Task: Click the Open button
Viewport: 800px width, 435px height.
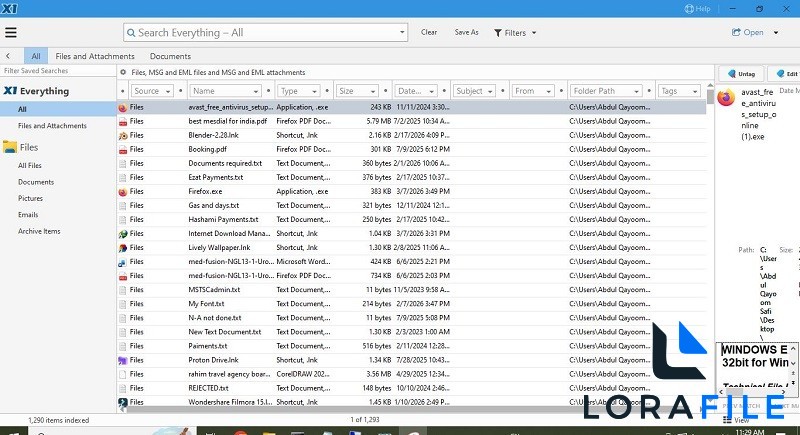Action: 747,32
